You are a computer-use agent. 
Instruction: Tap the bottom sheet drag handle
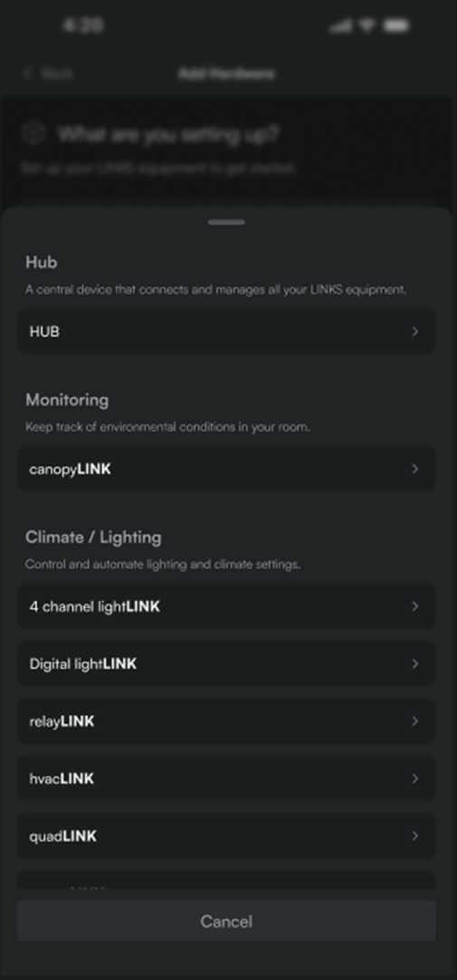[x=226, y=222]
